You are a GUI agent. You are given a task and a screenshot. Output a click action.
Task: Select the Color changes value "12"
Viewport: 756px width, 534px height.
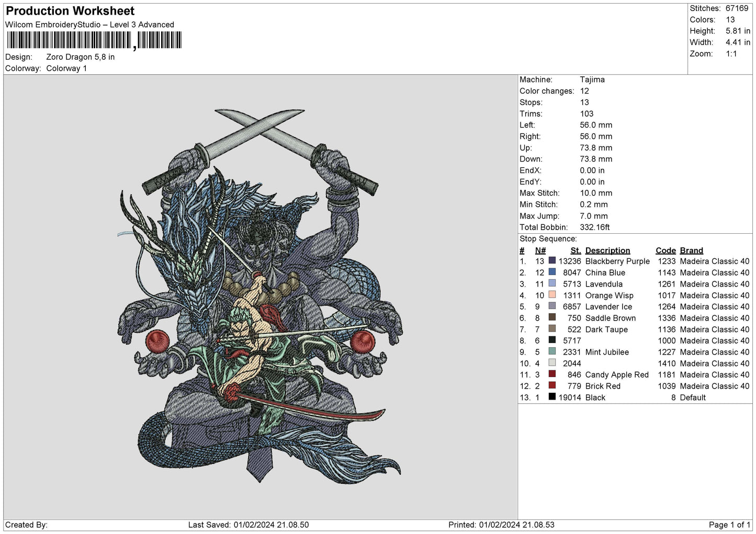pyautogui.click(x=584, y=91)
